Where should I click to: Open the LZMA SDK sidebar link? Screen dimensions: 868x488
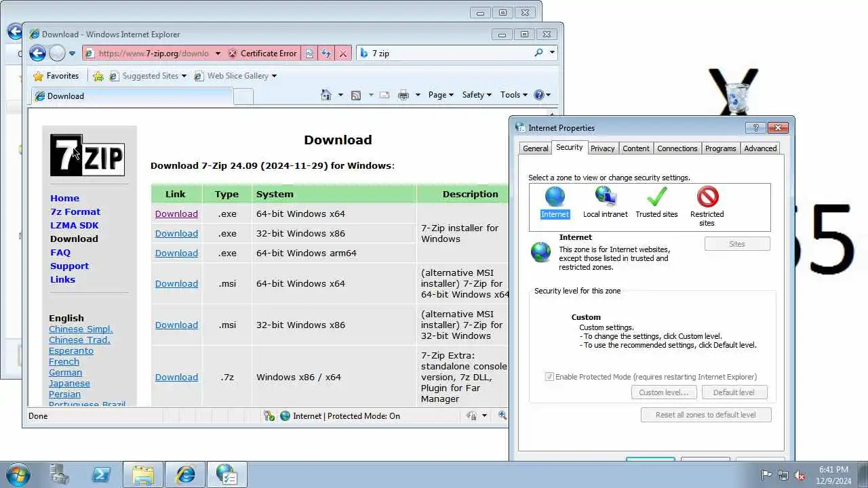pyautogui.click(x=75, y=225)
